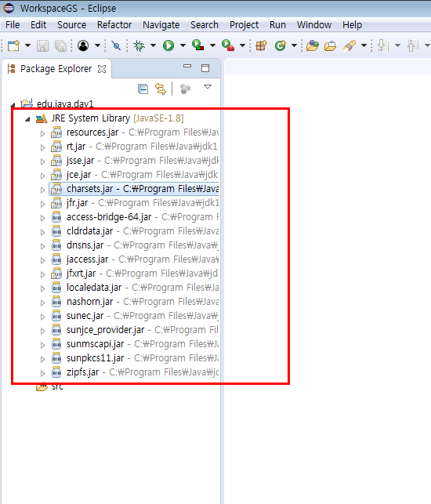Open the File menu

[x=13, y=25]
